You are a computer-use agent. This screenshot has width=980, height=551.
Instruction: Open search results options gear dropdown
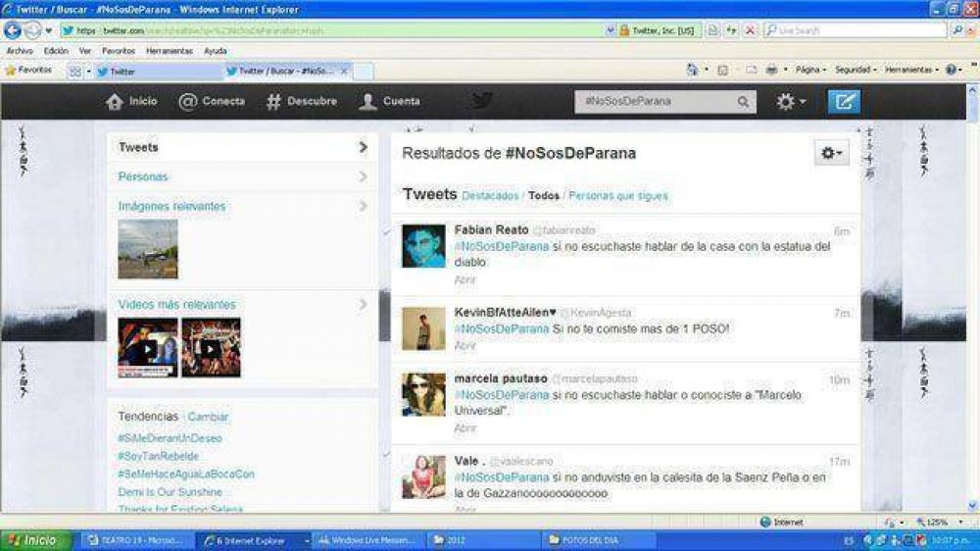tap(831, 153)
